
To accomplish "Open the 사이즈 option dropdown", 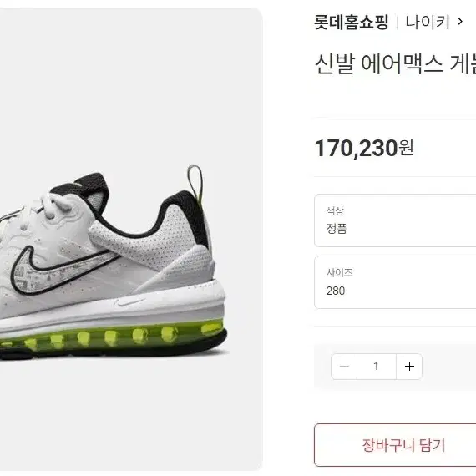I will pyautogui.click(x=395, y=282).
